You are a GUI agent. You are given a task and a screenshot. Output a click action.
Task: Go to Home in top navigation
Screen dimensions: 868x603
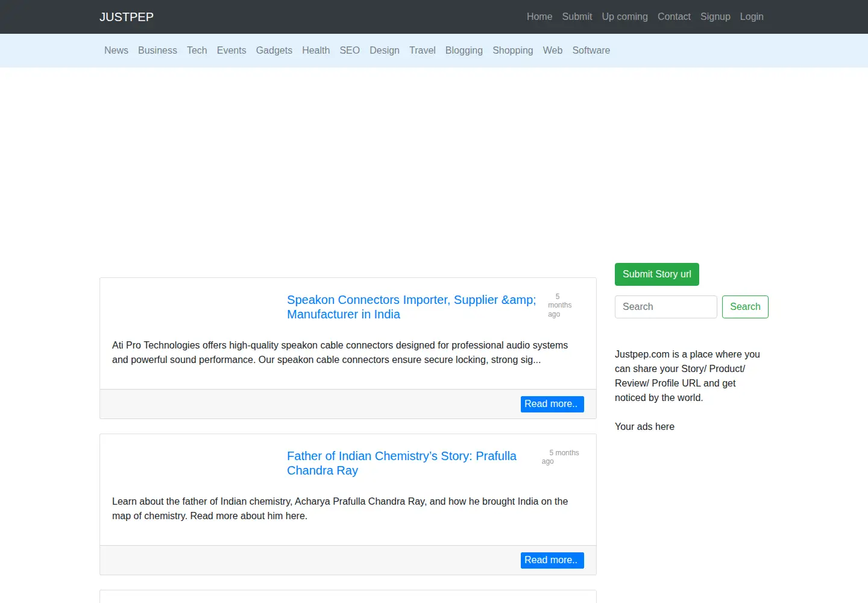(x=539, y=17)
